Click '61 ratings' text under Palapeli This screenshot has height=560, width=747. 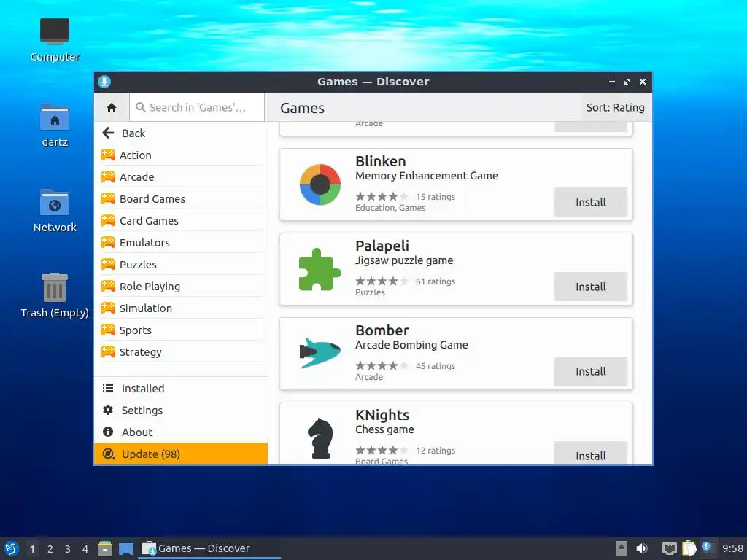[x=436, y=281]
